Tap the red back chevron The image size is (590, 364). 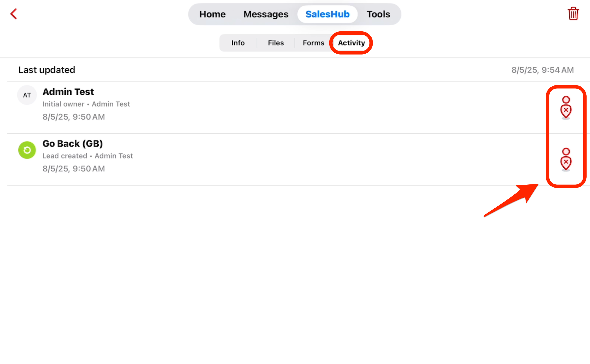(x=14, y=14)
